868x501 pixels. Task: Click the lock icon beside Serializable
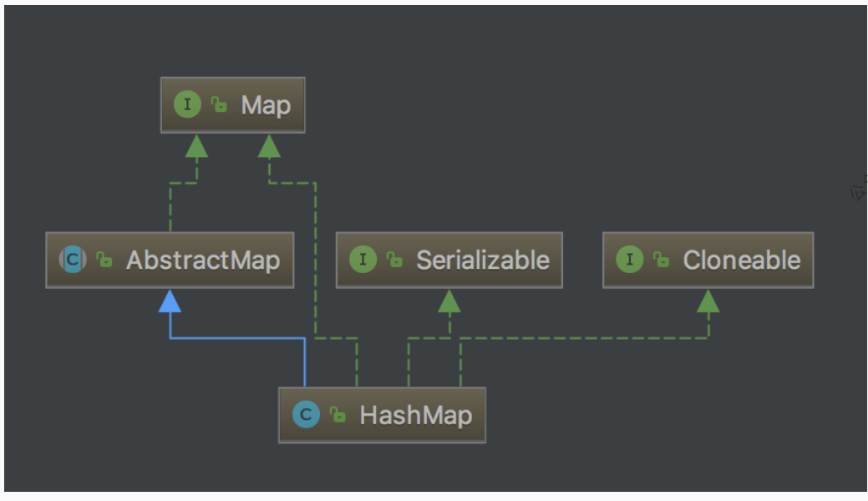point(394,260)
